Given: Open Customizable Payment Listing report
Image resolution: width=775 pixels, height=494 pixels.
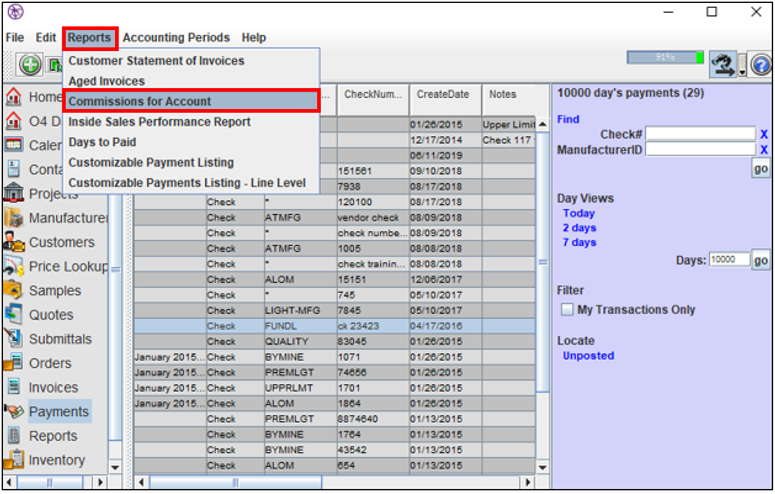Looking at the screenshot, I should (x=191, y=162).
